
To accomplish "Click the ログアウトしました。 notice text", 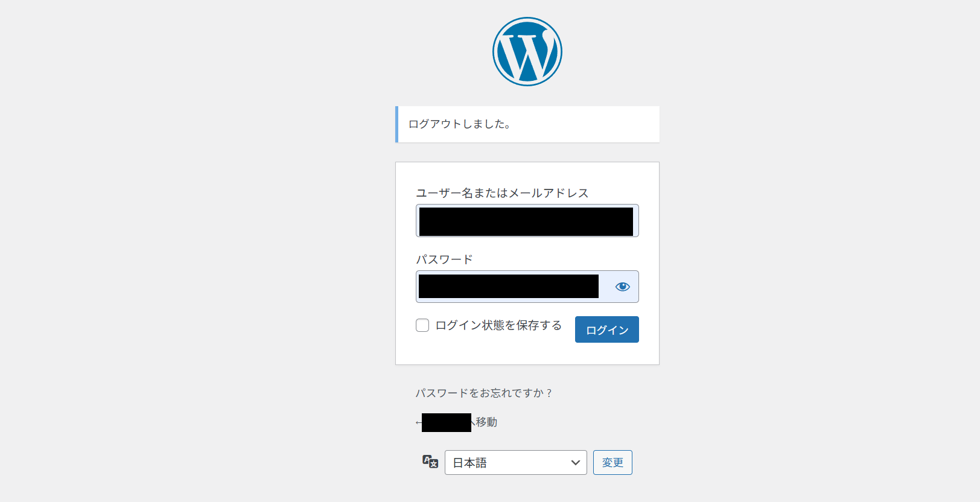I will coord(460,124).
